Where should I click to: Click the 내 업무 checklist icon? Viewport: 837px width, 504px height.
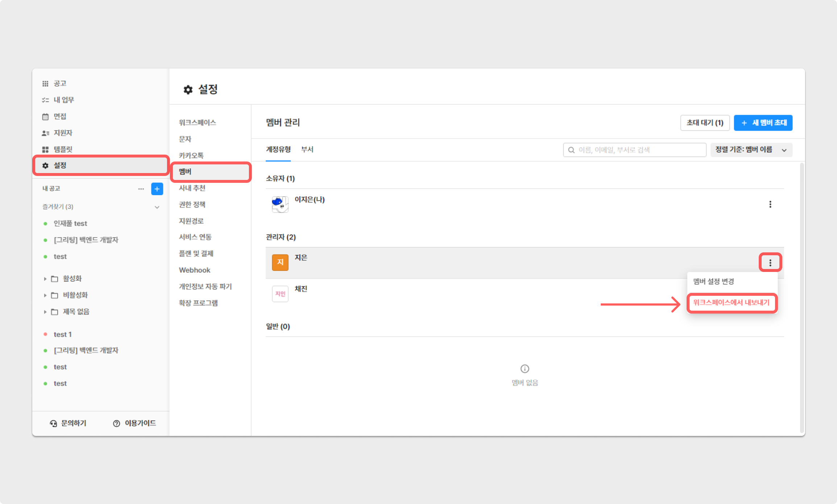45,100
